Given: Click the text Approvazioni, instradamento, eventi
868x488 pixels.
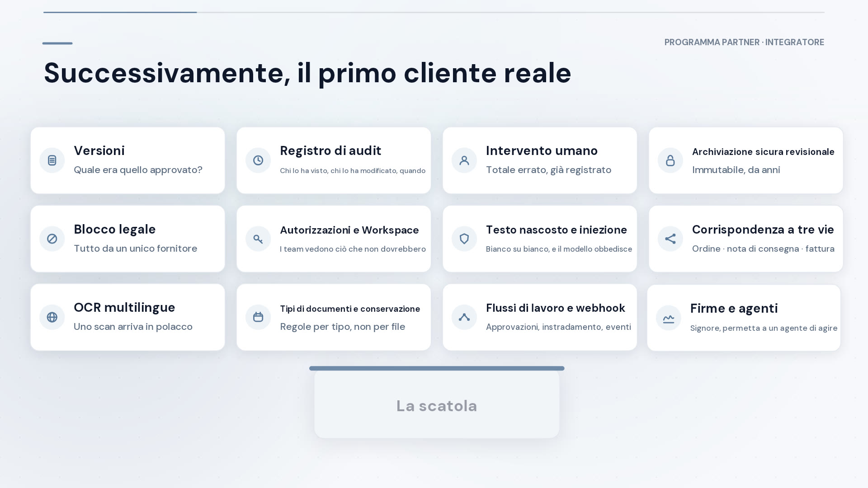Looking at the screenshot, I should tap(558, 327).
